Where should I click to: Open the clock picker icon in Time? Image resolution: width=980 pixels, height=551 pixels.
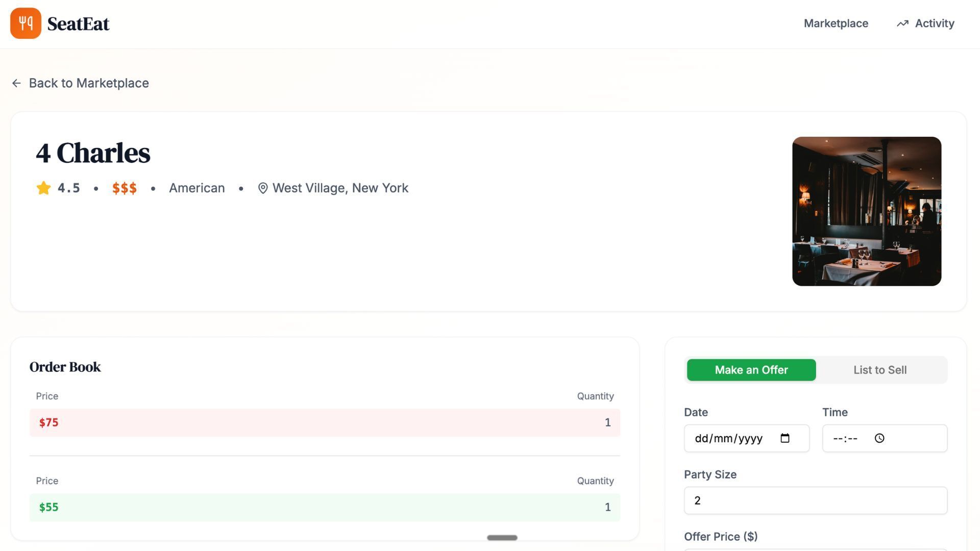tap(879, 438)
